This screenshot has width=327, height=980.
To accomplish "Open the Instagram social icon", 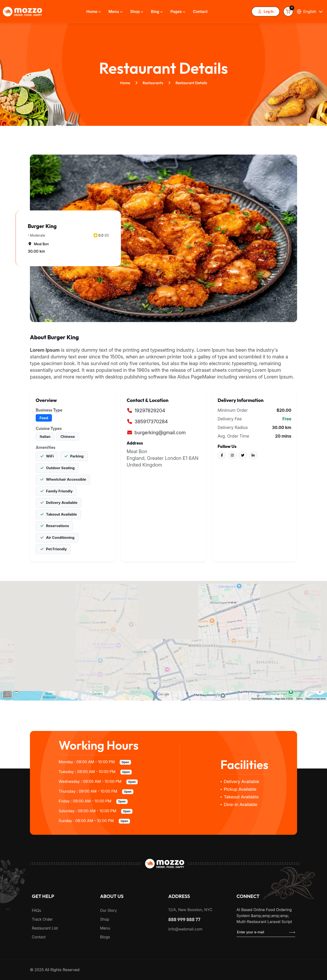I will [x=232, y=455].
